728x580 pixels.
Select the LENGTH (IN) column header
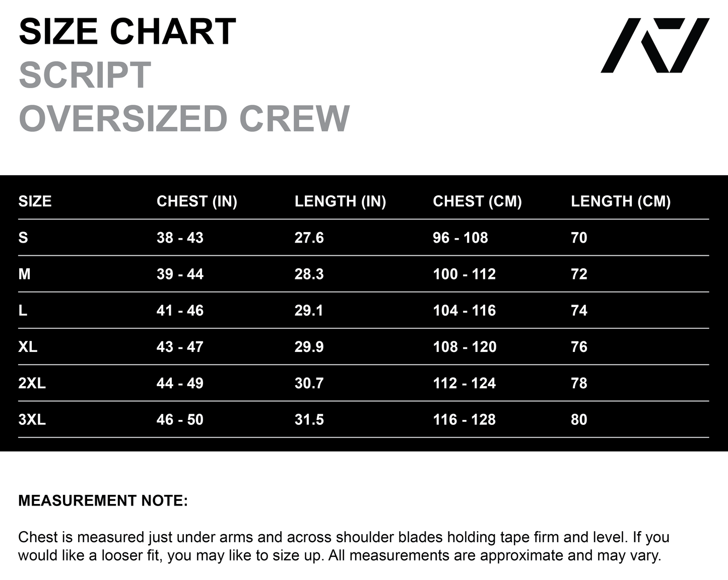tap(340, 201)
